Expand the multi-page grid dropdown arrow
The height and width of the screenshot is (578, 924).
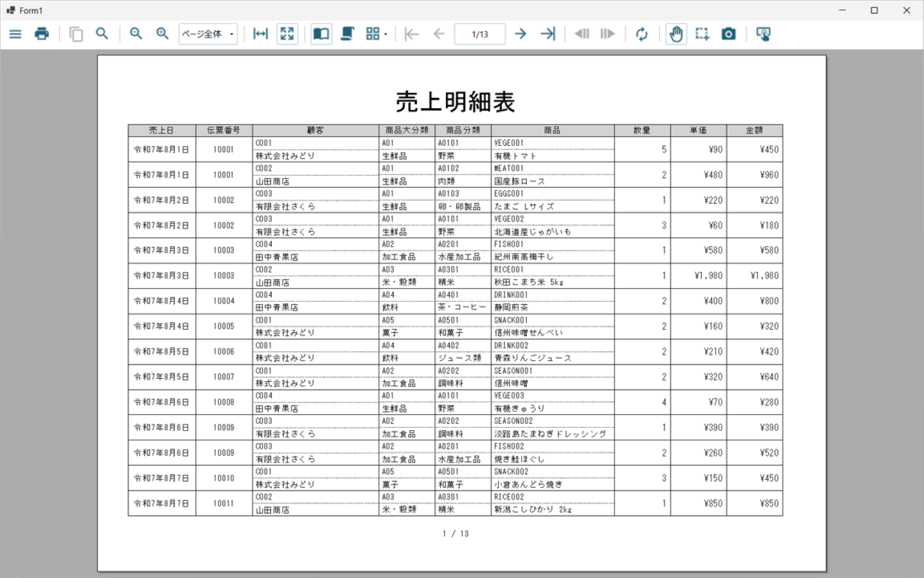click(x=386, y=34)
